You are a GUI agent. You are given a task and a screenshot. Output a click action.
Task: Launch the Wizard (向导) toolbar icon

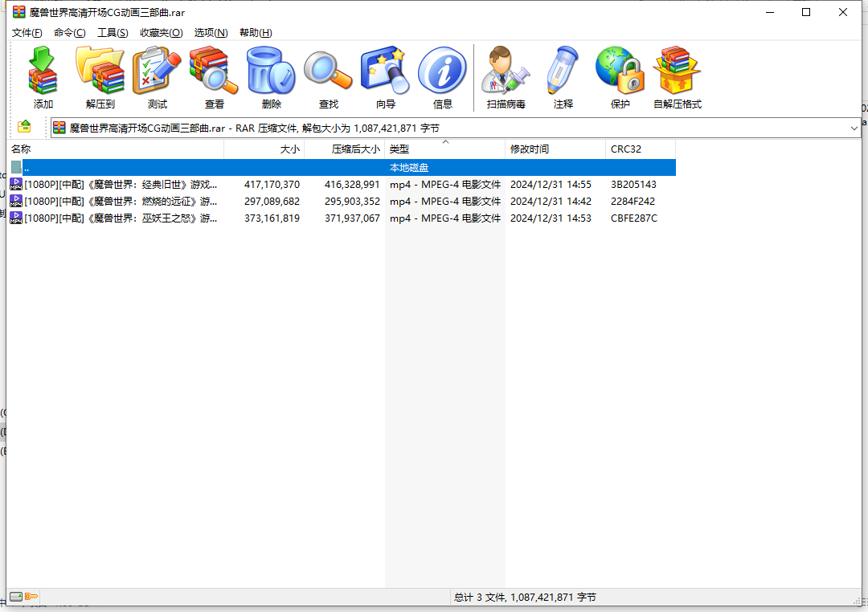(386, 78)
